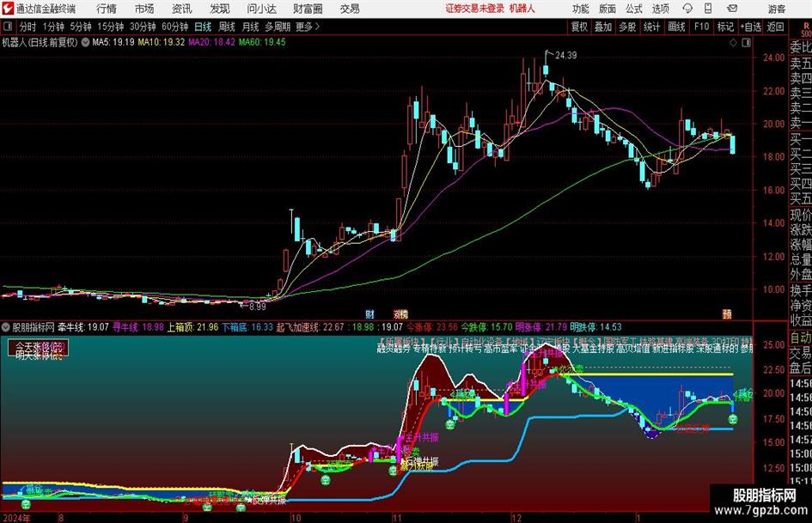Click the customer service headset icon

[x=687, y=9]
